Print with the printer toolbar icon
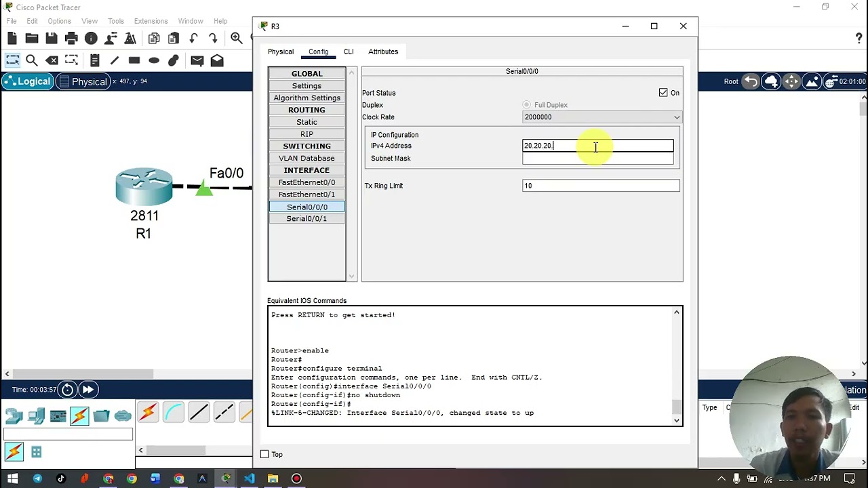868x488 pixels. click(x=71, y=39)
